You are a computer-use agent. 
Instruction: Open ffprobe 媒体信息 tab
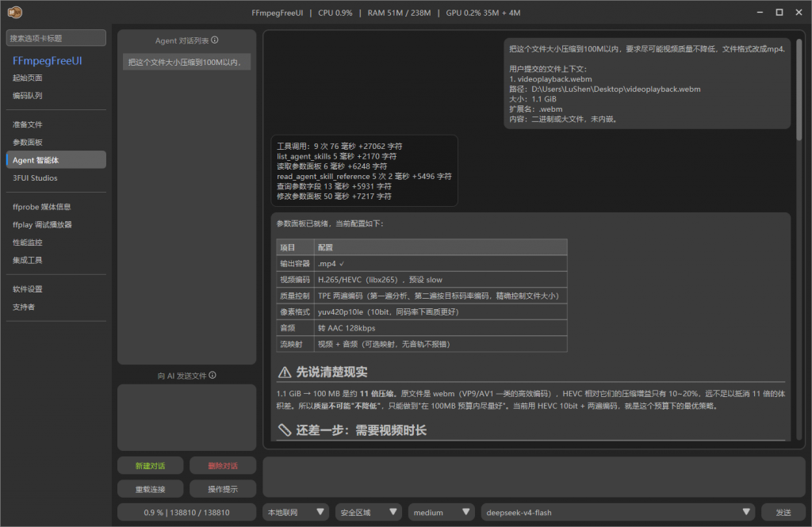(x=41, y=207)
